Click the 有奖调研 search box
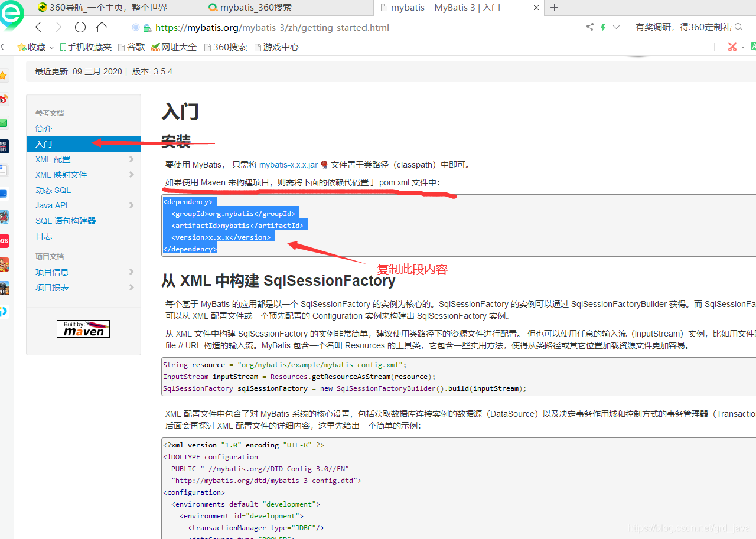The width and height of the screenshot is (756, 539). tap(683, 27)
